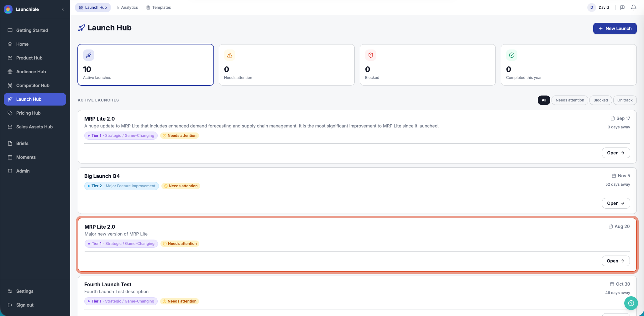644x316 pixels.
Task: Switch to the Templates tab
Action: [x=159, y=8]
